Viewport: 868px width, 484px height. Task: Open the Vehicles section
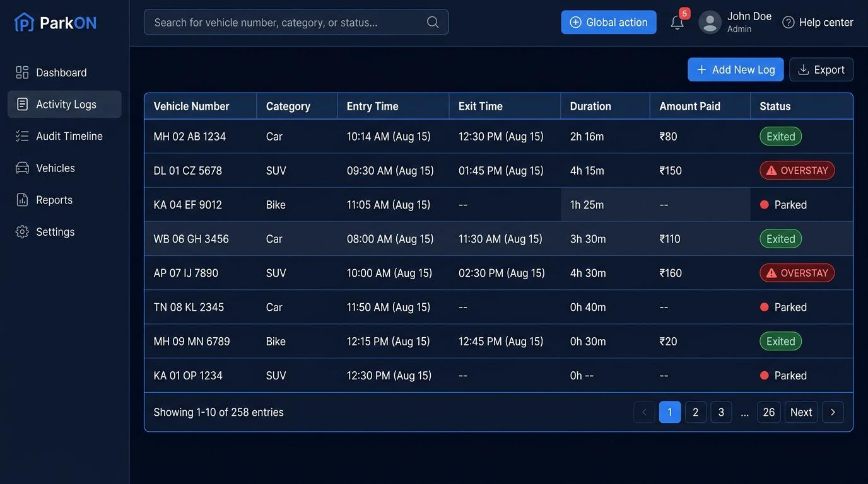coord(64,168)
